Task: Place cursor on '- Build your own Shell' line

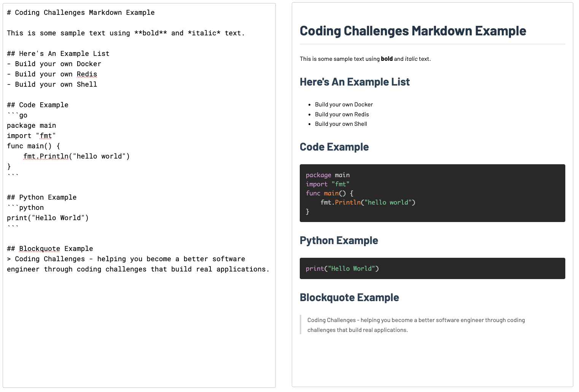Action: coord(52,84)
